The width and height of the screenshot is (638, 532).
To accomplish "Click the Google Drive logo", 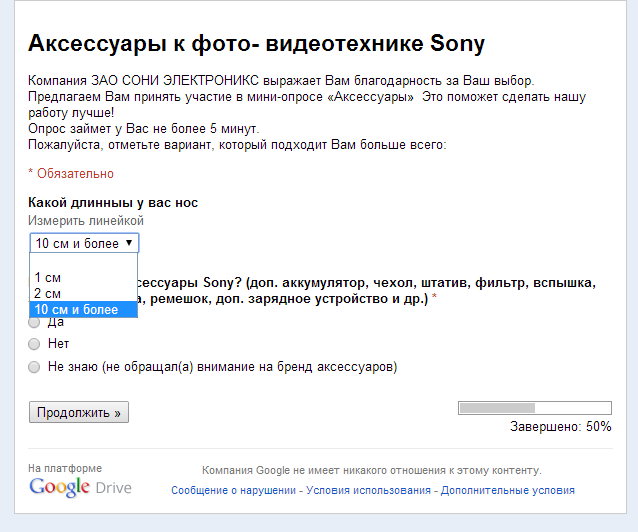I will click(x=80, y=487).
